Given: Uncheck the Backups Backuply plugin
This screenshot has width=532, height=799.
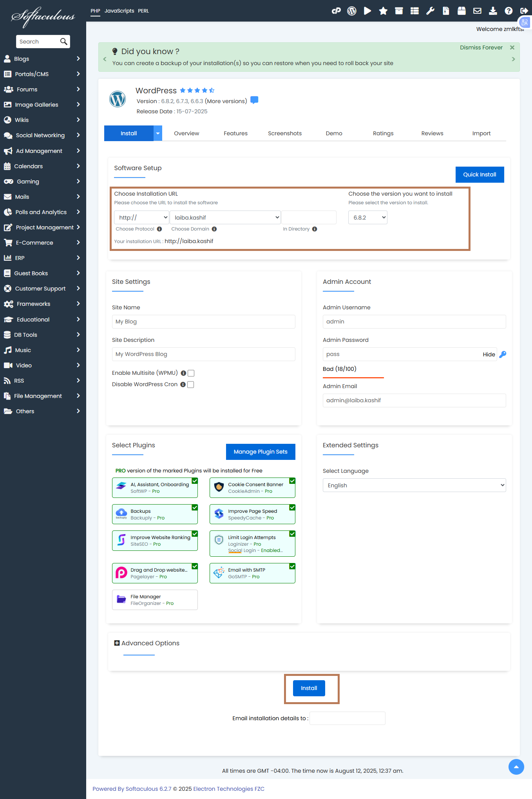Looking at the screenshot, I should (x=195, y=508).
